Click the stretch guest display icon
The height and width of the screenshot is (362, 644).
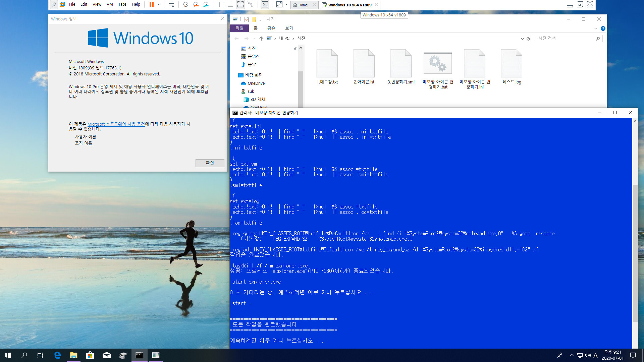(x=279, y=5)
